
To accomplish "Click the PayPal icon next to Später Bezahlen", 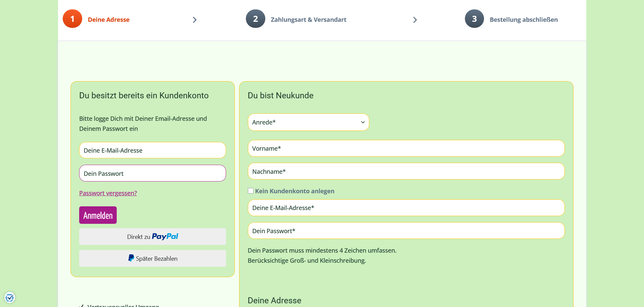I will click(131, 258).
